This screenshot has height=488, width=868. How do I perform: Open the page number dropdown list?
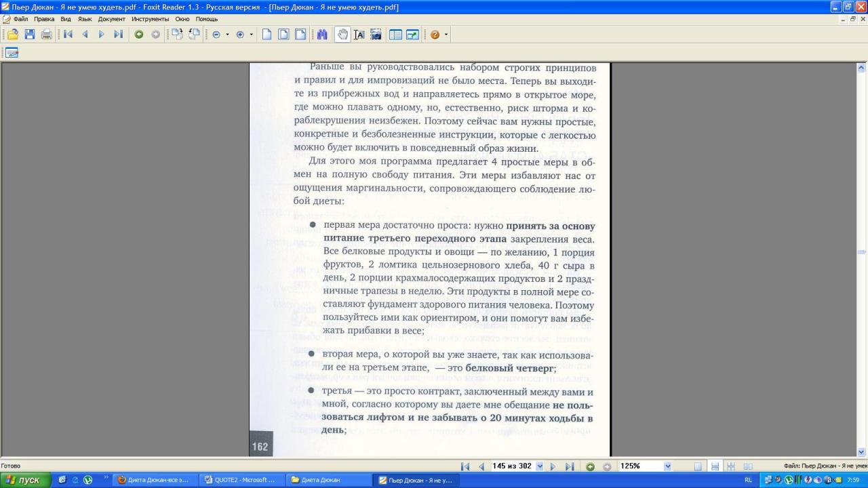click(x=540, y=466)
